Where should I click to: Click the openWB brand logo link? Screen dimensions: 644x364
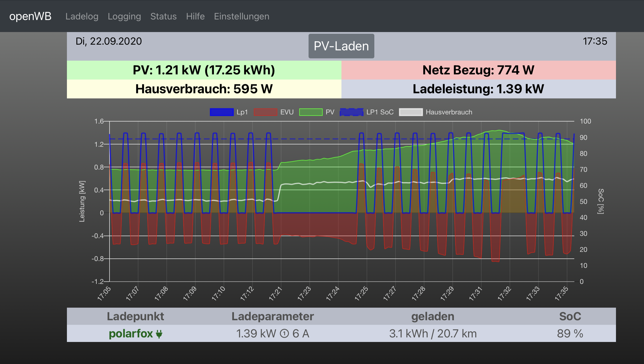pyautogui.click(x=30, y=16)
